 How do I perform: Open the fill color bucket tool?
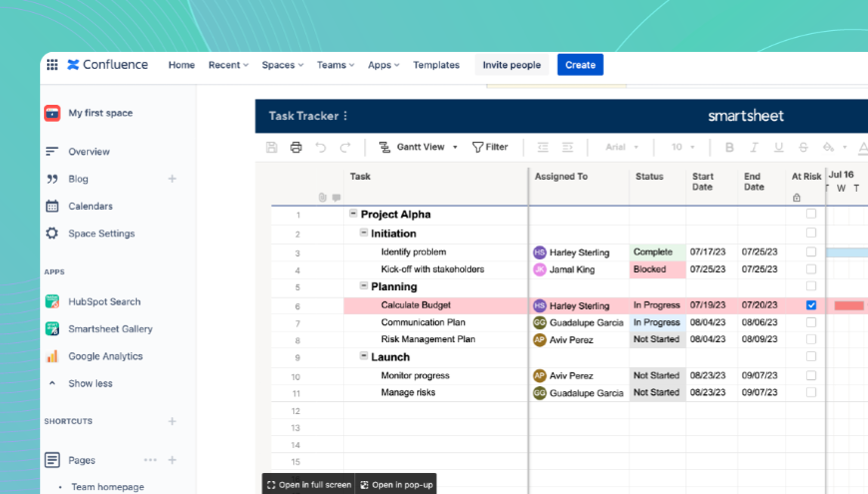[x=828, y=147]
